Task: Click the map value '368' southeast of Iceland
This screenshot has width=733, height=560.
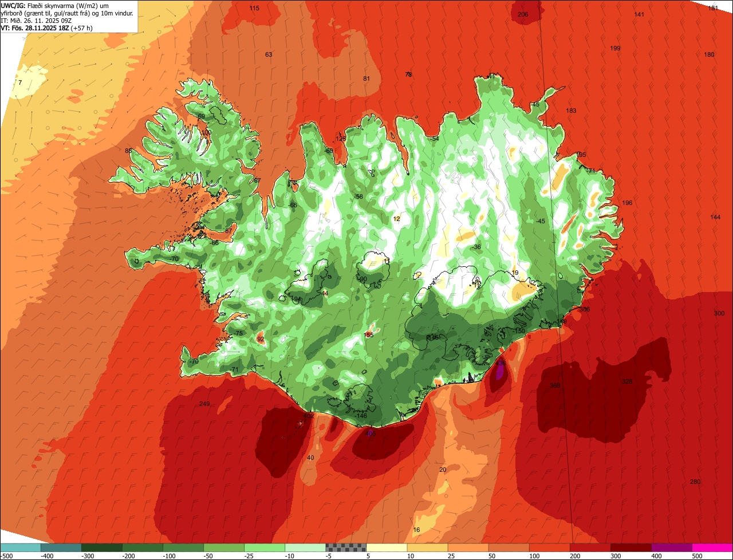Action: tap(555, 385)
